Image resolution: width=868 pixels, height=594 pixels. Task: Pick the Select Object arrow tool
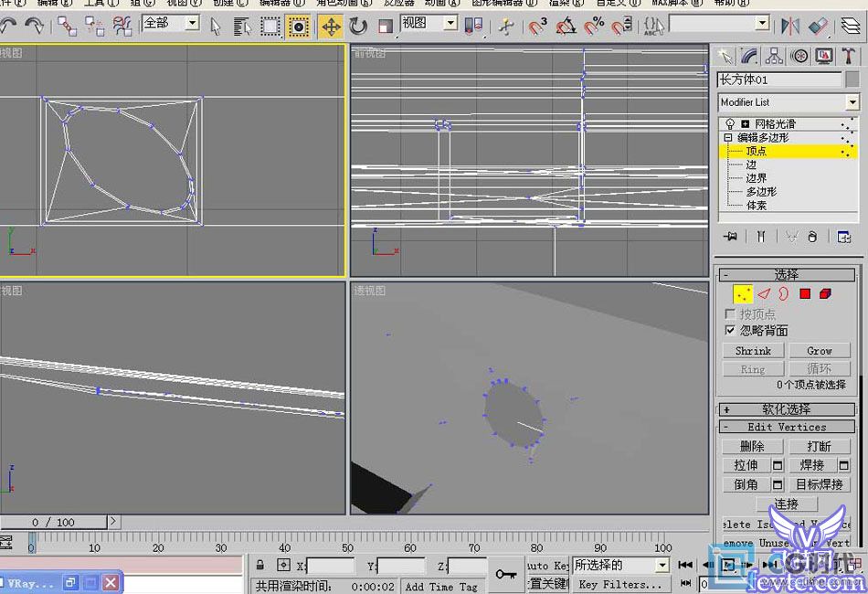216,26
